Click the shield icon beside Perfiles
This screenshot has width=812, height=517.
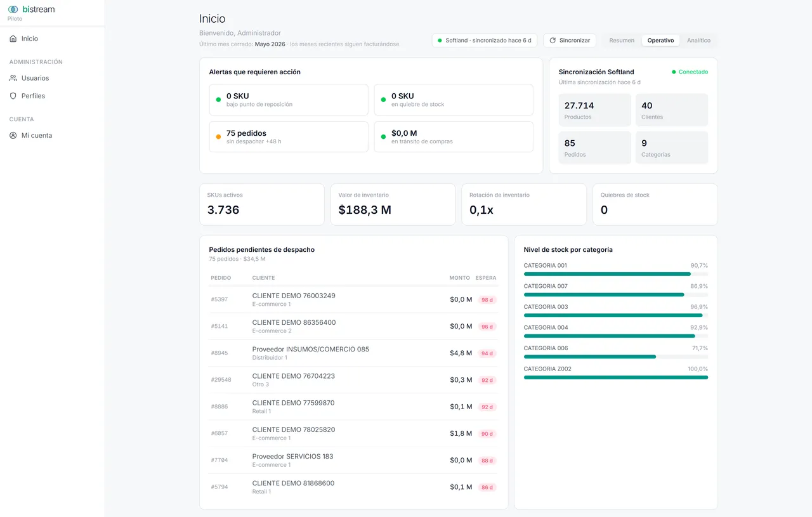tap(13, 96)
